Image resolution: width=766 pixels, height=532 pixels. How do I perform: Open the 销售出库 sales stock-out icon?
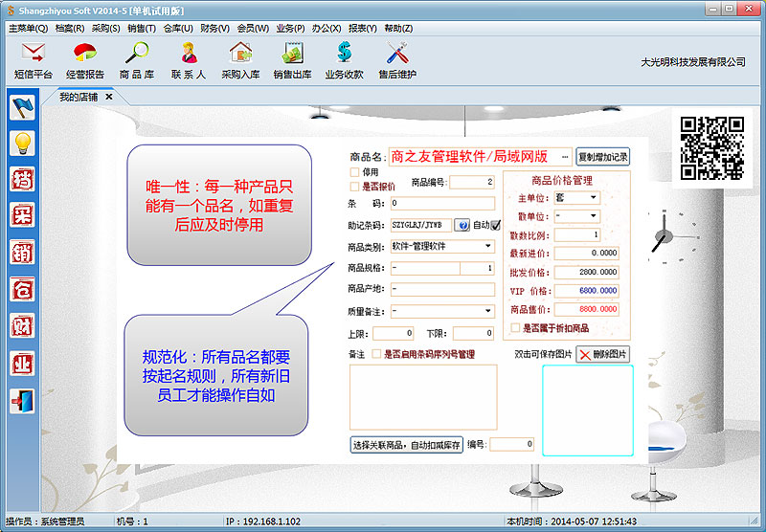click(x=292, y=60)
